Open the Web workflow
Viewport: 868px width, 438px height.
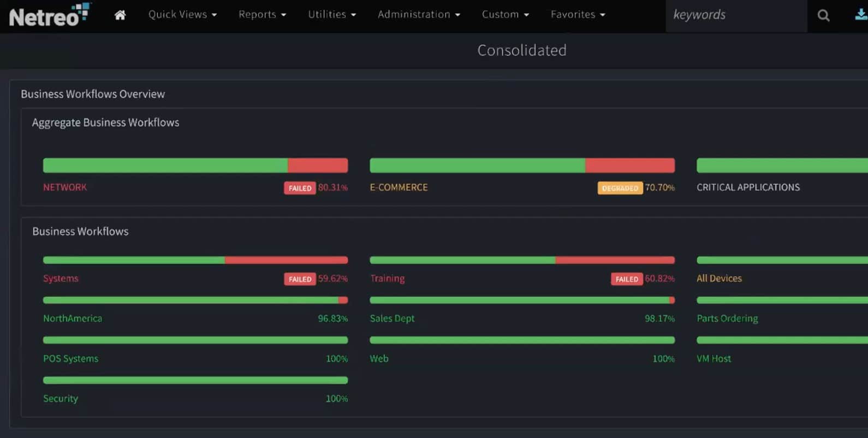point(379,359)
